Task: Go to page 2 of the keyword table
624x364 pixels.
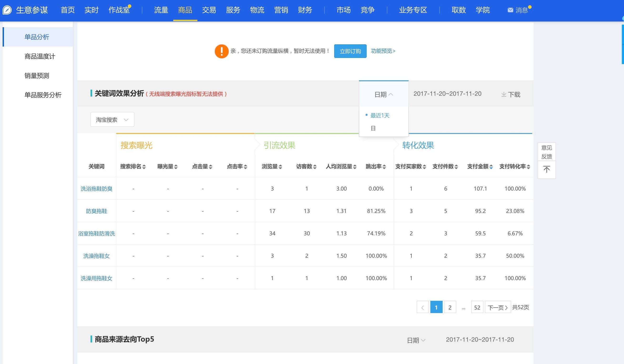Action: click(x=450, y=307)
